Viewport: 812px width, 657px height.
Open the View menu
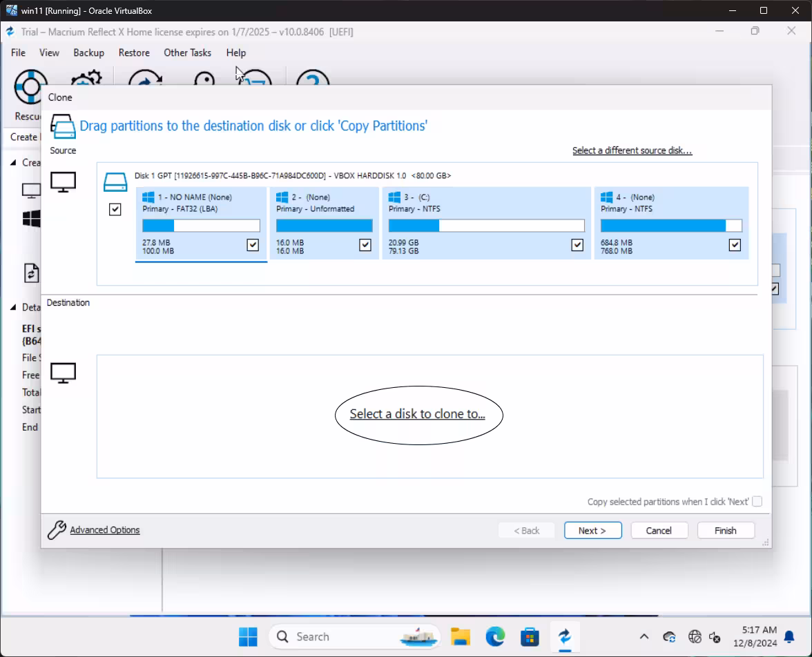tap(49, 53)
